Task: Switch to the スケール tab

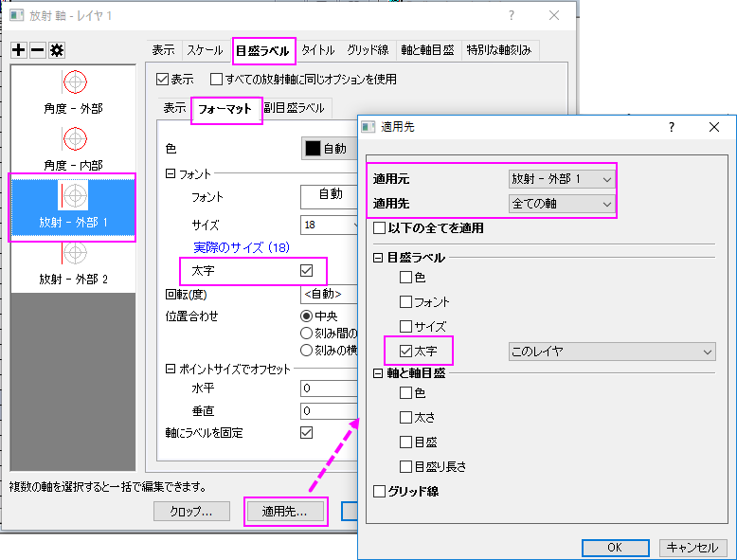Action: coord(205,50)
